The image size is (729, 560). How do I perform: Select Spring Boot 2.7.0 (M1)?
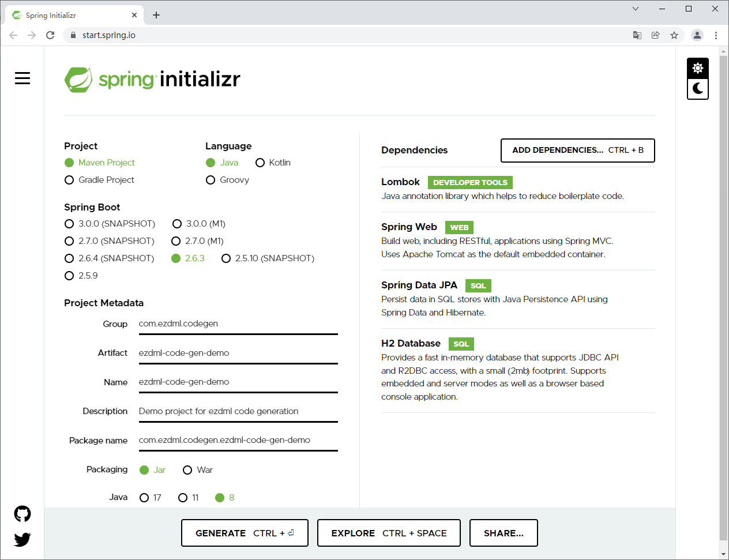(x=198, y=241)
